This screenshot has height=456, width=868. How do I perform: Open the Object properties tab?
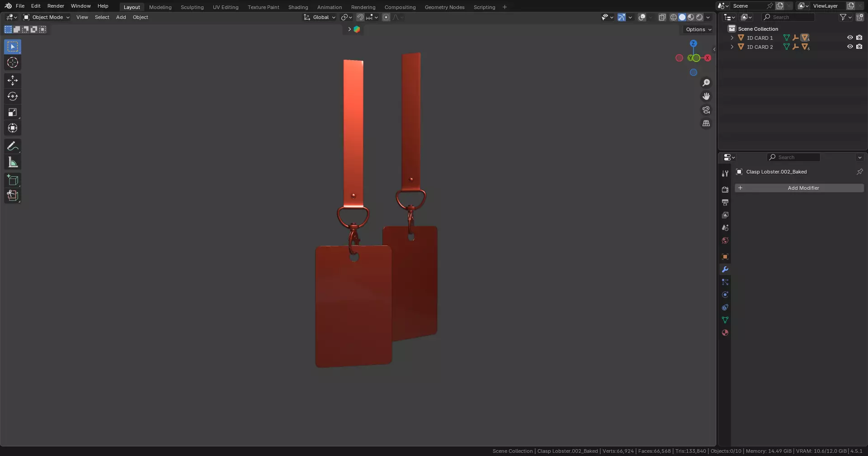tap(725, 257)
